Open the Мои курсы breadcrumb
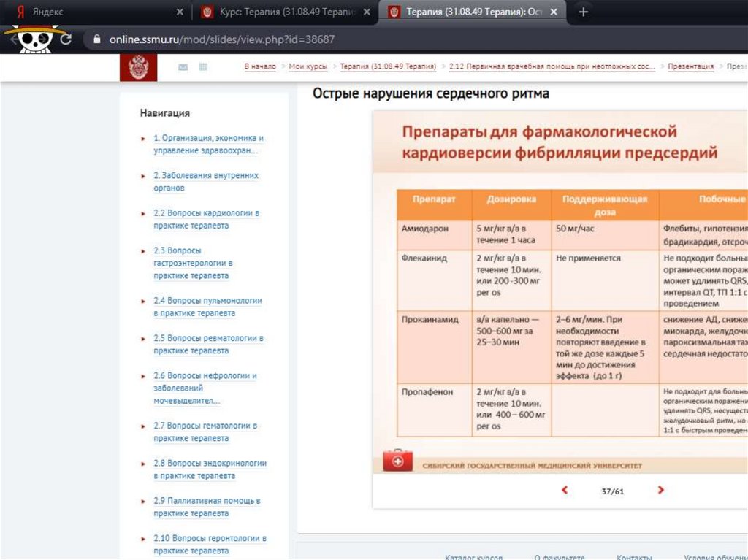 point(308,66)
